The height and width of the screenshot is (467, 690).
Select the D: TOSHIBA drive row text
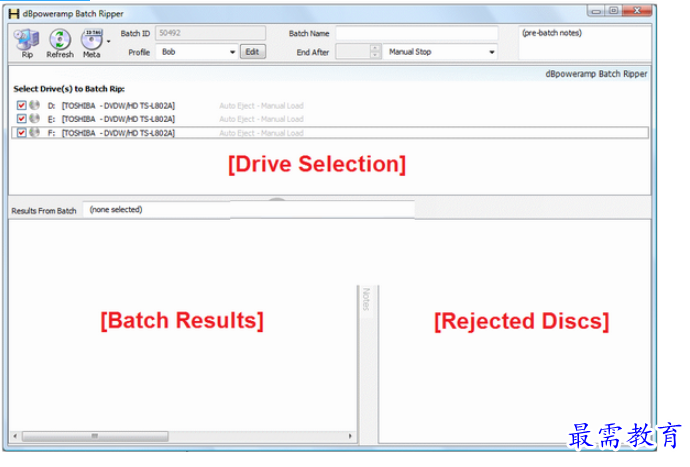tap(111, 106)
